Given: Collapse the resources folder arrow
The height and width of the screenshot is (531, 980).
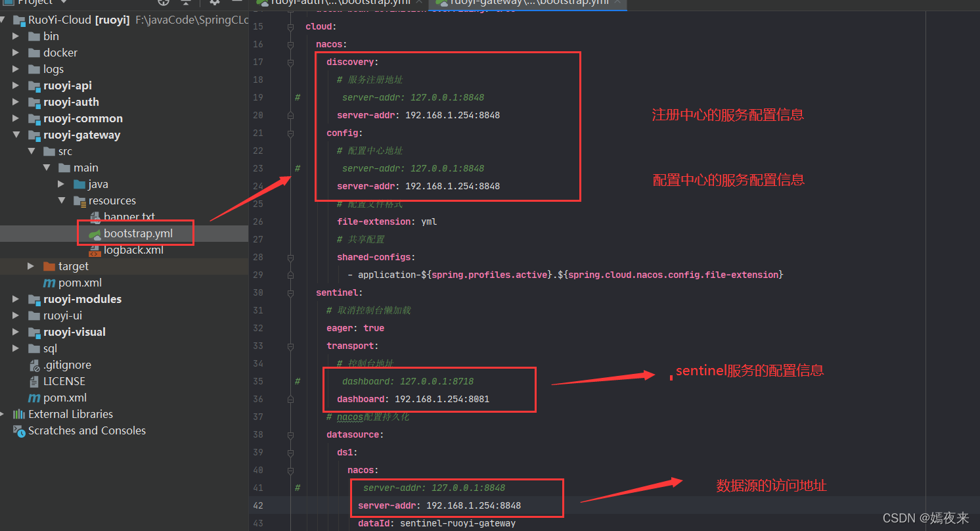Looking at the screenshot, I should 62,201.
